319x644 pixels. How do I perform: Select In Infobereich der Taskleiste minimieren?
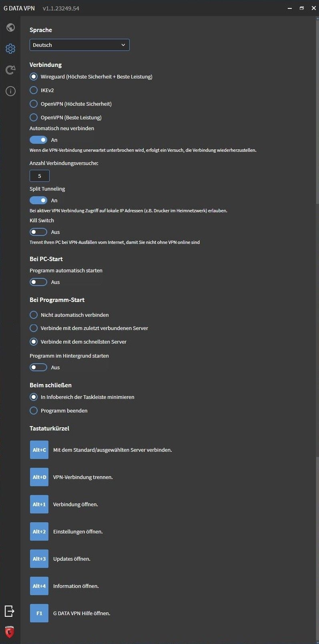34,397
